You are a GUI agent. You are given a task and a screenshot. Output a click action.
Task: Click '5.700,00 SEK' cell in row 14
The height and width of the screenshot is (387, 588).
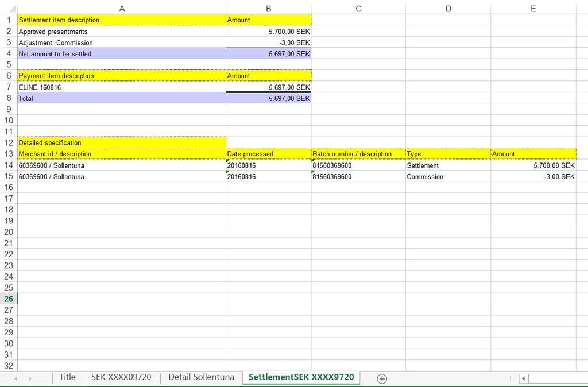click(533, 165)
